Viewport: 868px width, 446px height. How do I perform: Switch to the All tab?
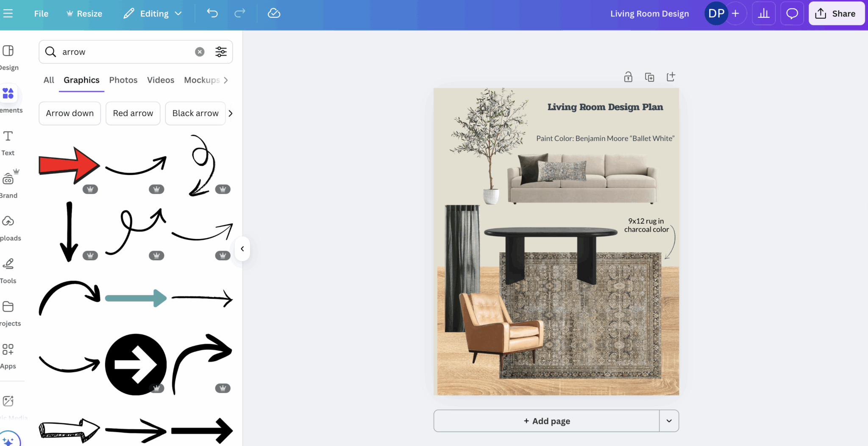point(49,80)
